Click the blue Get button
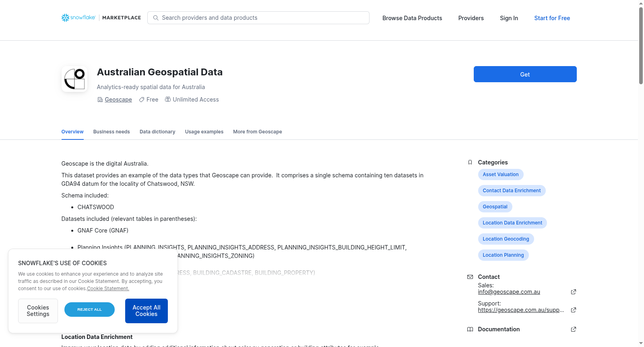The image size is (644, 347). pyautogui.click(x=525, y=74)
